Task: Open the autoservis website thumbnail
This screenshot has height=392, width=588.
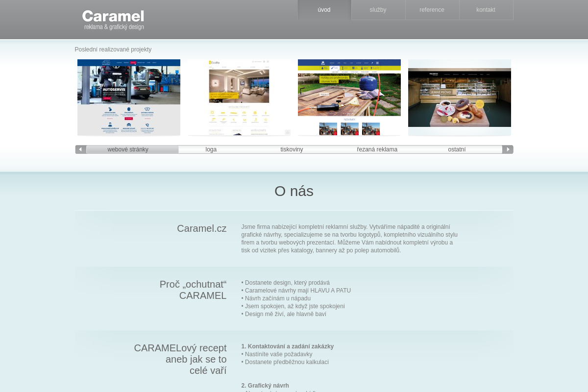Action: (128, 97)
